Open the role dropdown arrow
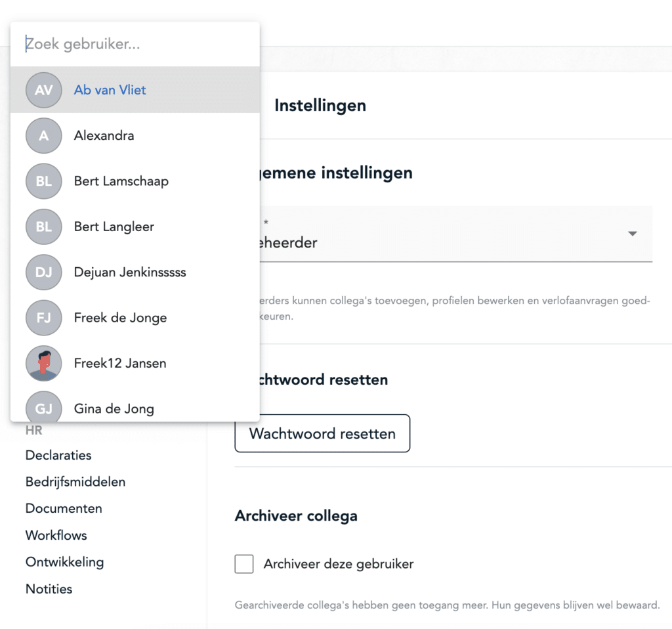672x629 pixels. (632, 234)
